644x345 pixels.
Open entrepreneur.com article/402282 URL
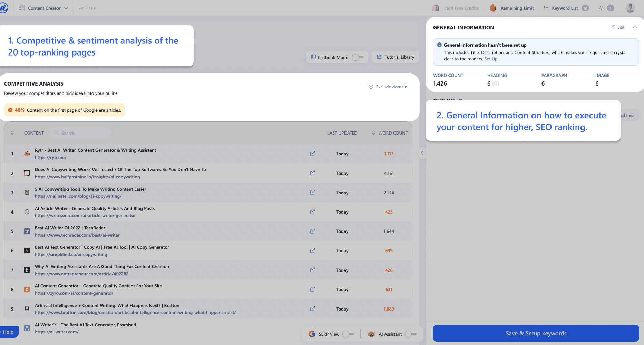(82, 274)
